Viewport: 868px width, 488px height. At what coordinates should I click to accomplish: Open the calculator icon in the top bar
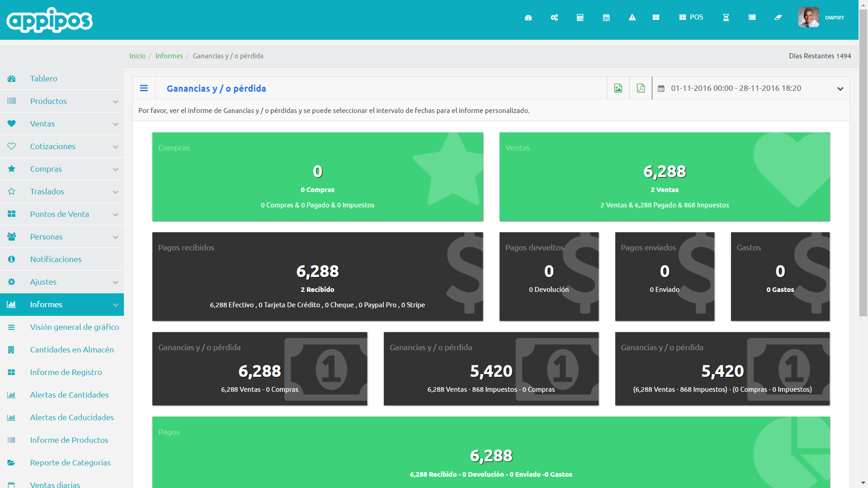tap(580, 18)
